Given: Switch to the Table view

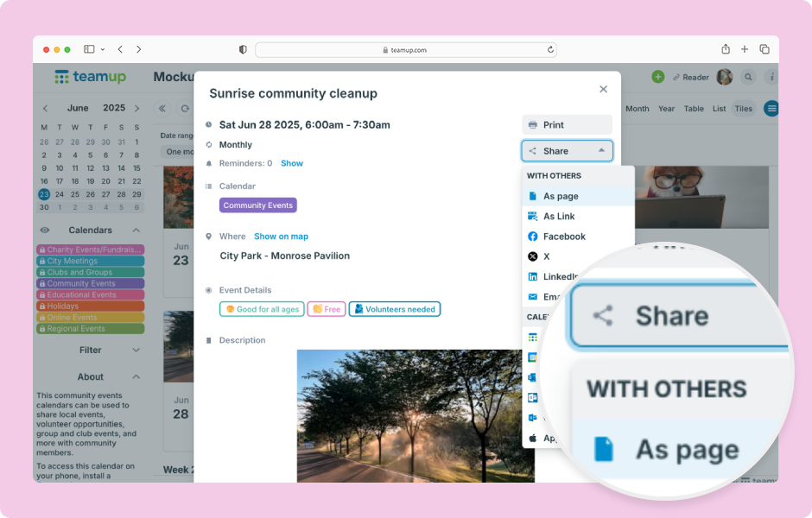Looking at the screenshot, I should coord(694,109).
